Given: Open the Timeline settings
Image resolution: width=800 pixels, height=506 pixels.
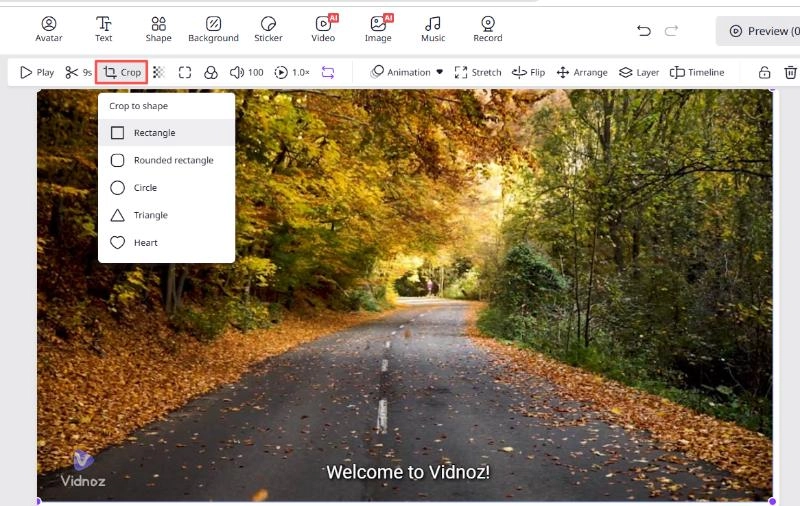Looking at the screenshot, I should pos(697,72).
